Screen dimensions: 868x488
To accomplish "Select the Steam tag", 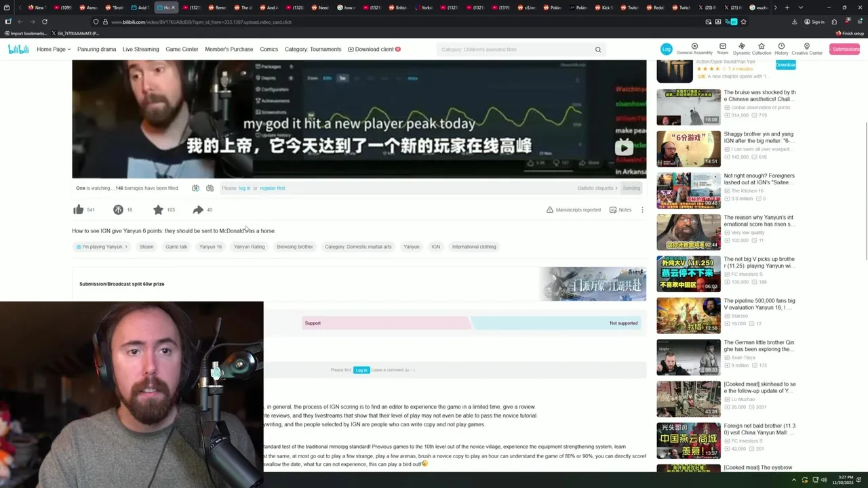I will click(x=146, y=247).
